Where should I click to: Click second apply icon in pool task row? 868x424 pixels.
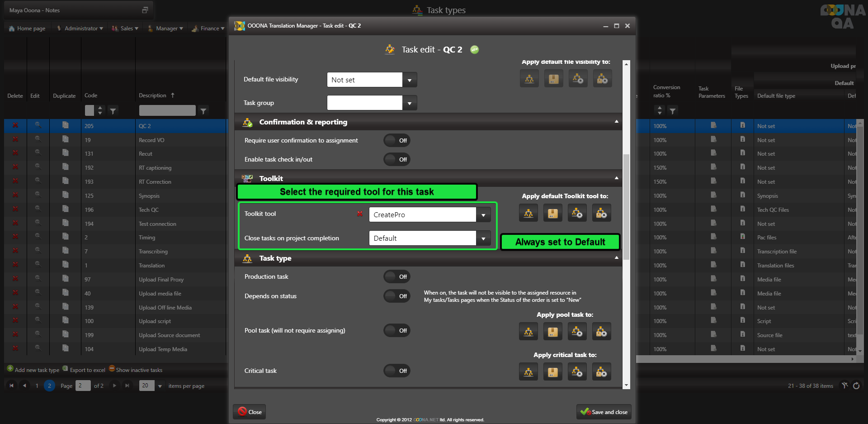[x=552, y=332]
